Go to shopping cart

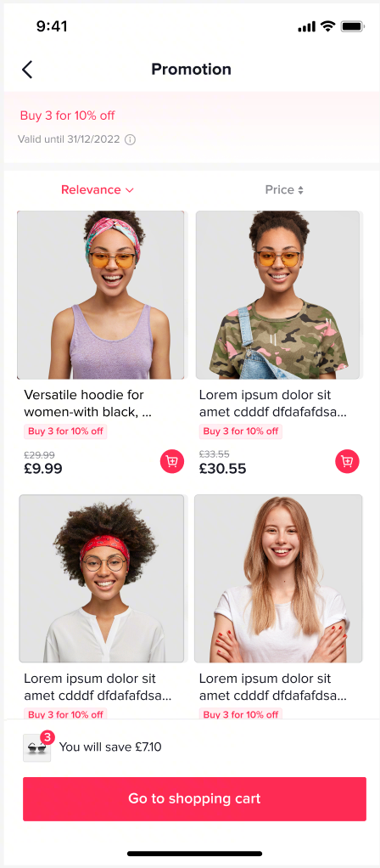(x=195, y=799)
